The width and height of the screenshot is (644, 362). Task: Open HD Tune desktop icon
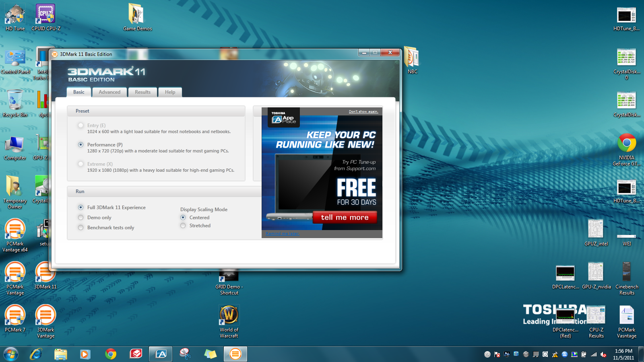[x=15, y=17]
